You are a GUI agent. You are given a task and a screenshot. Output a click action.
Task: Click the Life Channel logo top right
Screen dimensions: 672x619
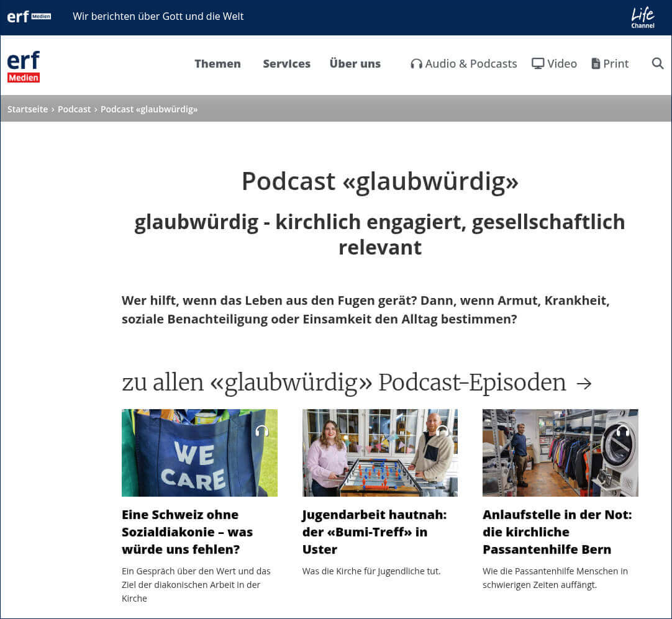[x=643, y=17]
